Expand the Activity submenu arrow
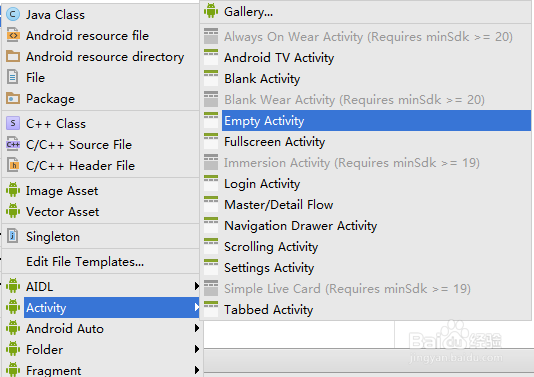The height and width of the screenshot is (377, 534). coord(197,307)
